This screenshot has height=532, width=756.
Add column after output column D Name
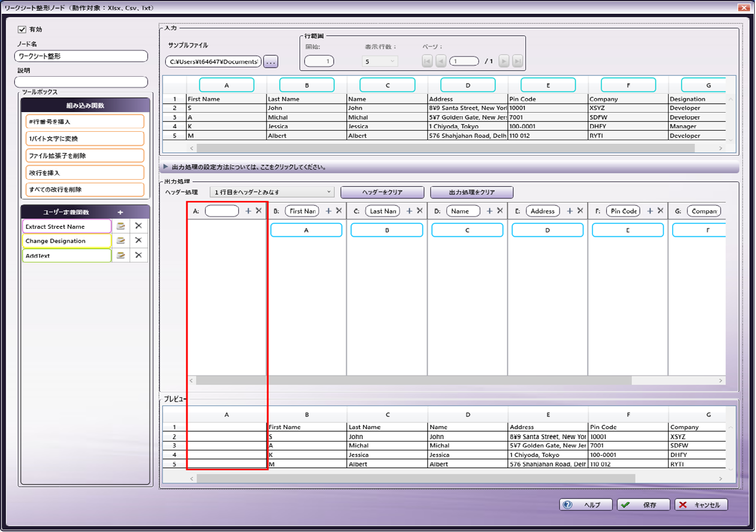tap(489, 211)
